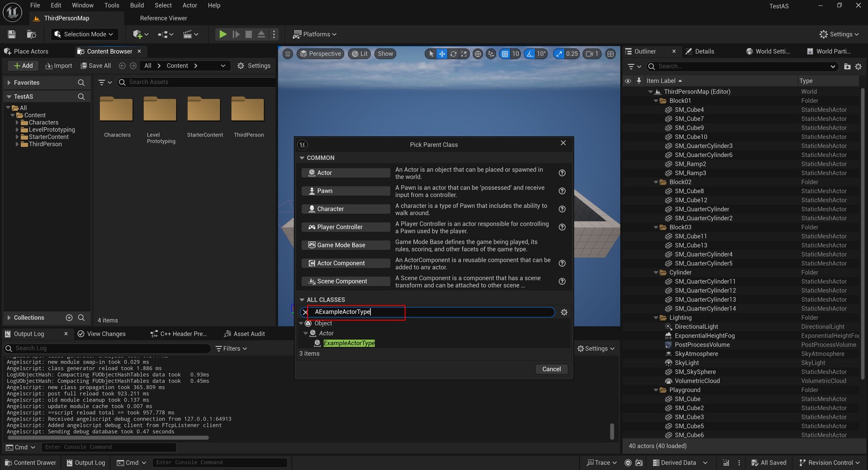Toggle scale snapping in the viewport

pyautogui.click(x=559, y=54)
